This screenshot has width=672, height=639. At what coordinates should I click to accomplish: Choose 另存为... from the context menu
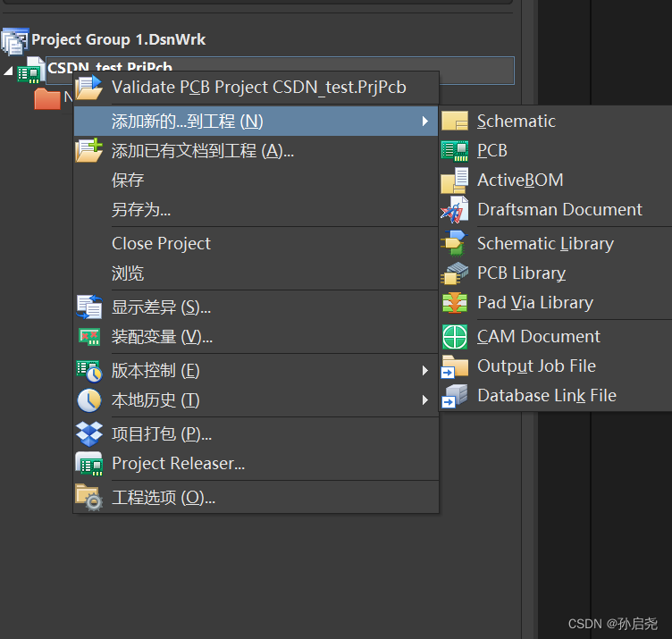point(256,209)
